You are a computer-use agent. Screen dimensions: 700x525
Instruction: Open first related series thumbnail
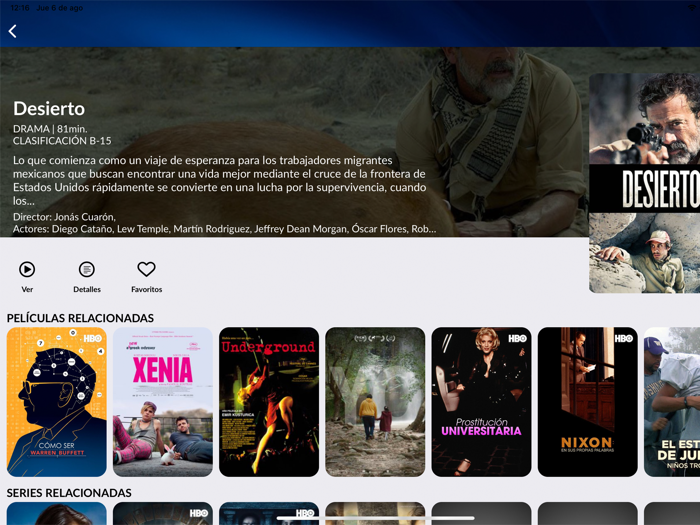(x=57, y=513)
